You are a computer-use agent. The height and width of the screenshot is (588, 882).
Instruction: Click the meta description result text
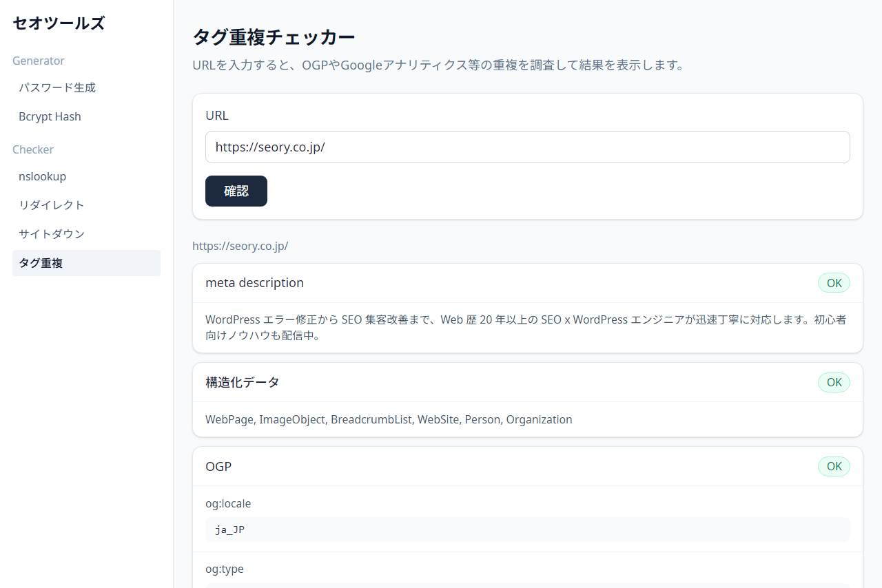click(x=527, y=328)
